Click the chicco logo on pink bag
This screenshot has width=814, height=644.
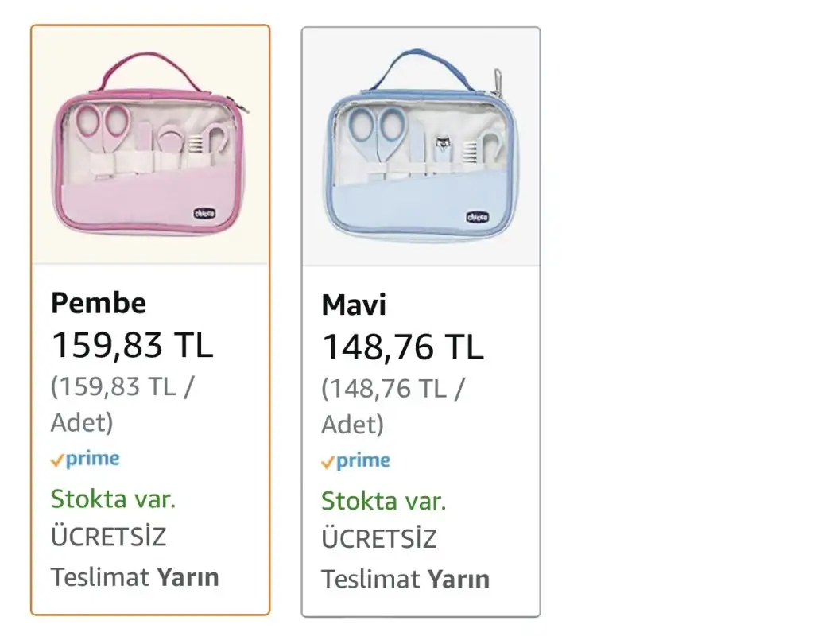(x=204, y=213)
